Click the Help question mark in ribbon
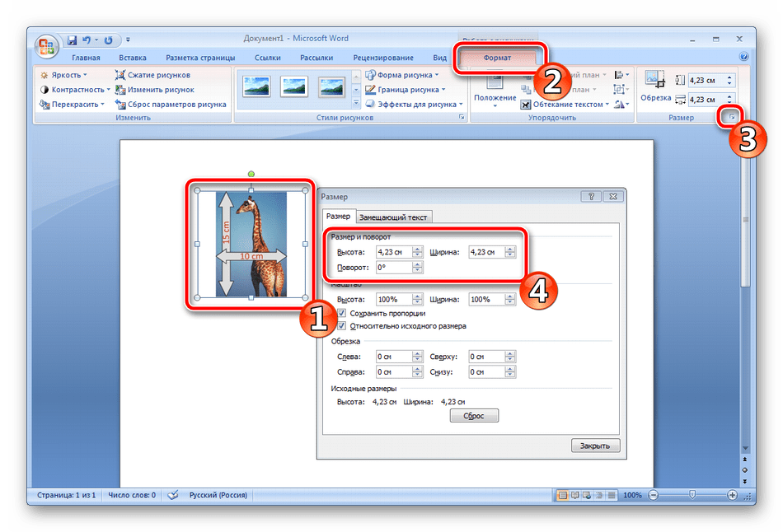 click(x=744, y=58)
